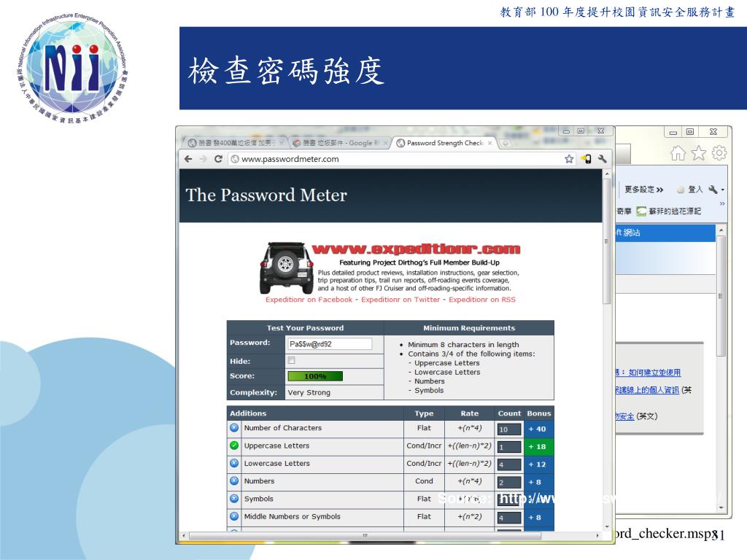Open the Chrome wrench menu
This screenshot has height=560, width=747.
click(602, 159)
